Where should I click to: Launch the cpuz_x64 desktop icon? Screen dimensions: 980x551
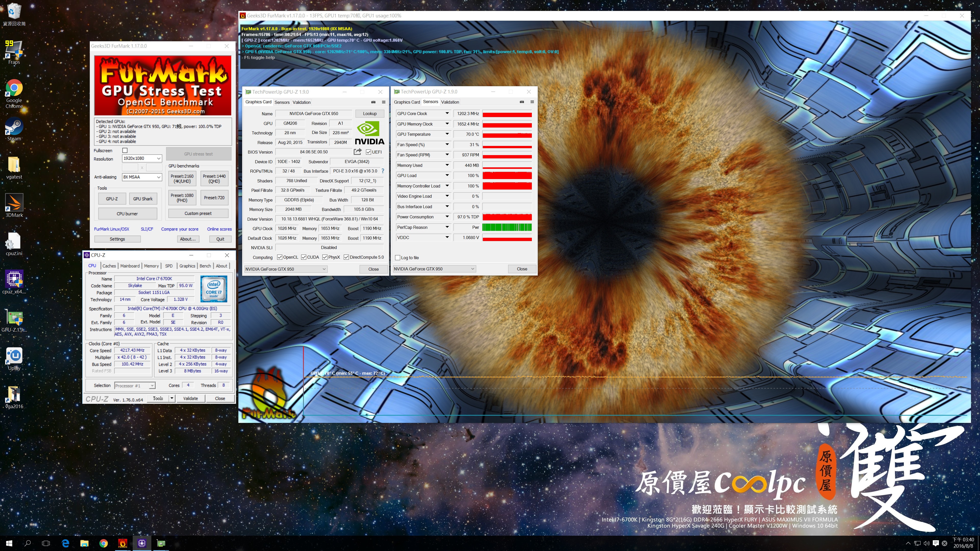click(14, 282)
